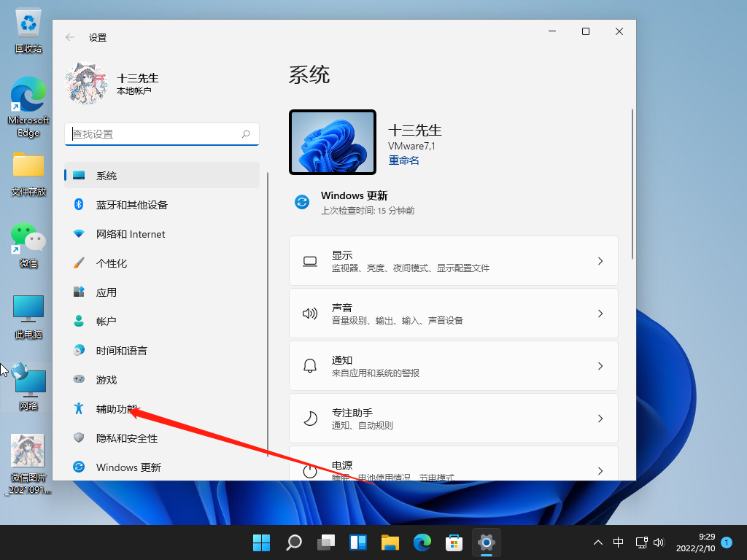Open 专注助手 settings
Image resolution: width=747 pixels, height=560 pixels.
(454, 418)
